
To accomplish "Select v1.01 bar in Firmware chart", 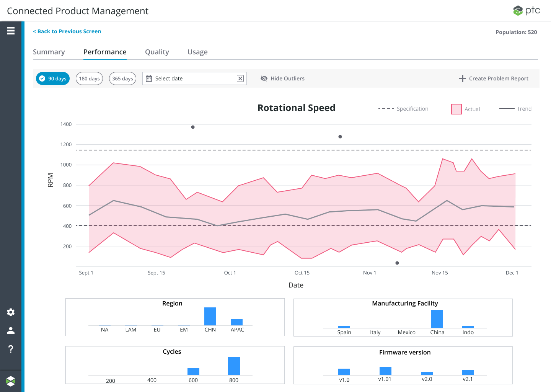I will pos(385,371).
